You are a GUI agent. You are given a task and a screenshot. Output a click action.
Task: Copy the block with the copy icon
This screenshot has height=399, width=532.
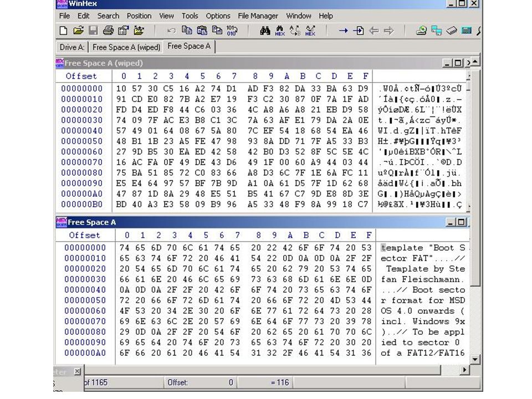[x=187, y=30]
